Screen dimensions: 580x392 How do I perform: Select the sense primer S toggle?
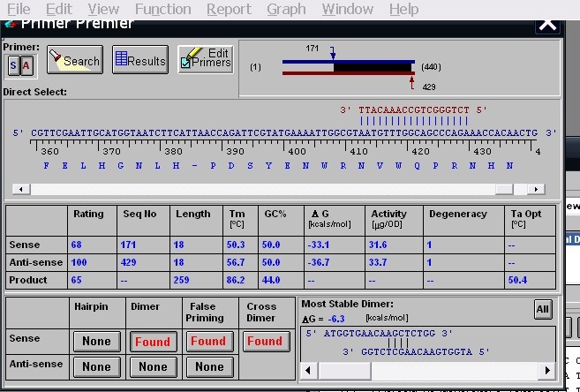coord(13,66)
